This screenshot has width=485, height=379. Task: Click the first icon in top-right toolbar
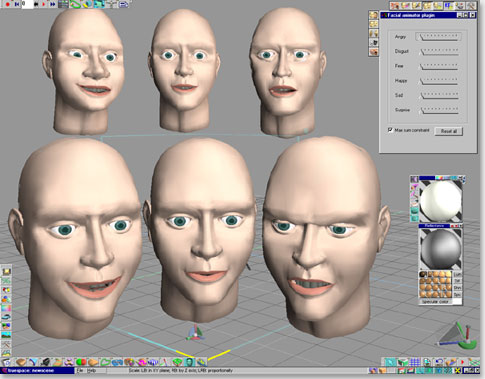click(x=395, y=5)
